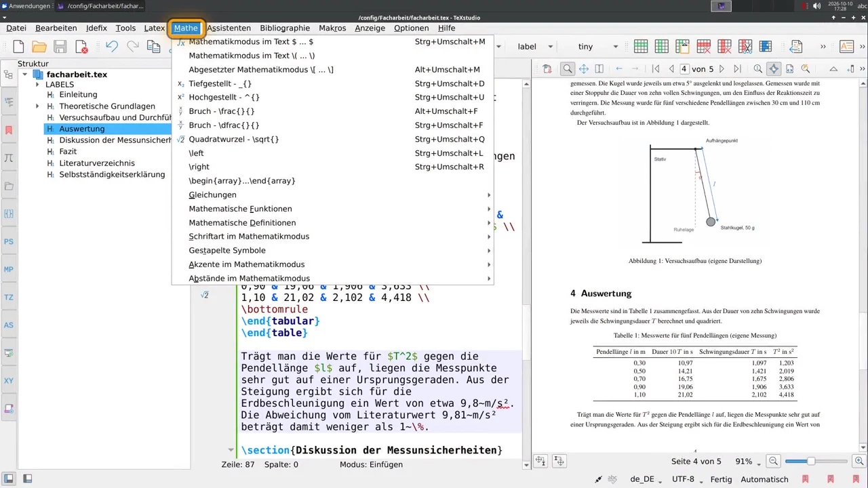Screen dimensions: 868x488
Task: Click the TZ sidebar panel icon
Action: pos(9,297)
